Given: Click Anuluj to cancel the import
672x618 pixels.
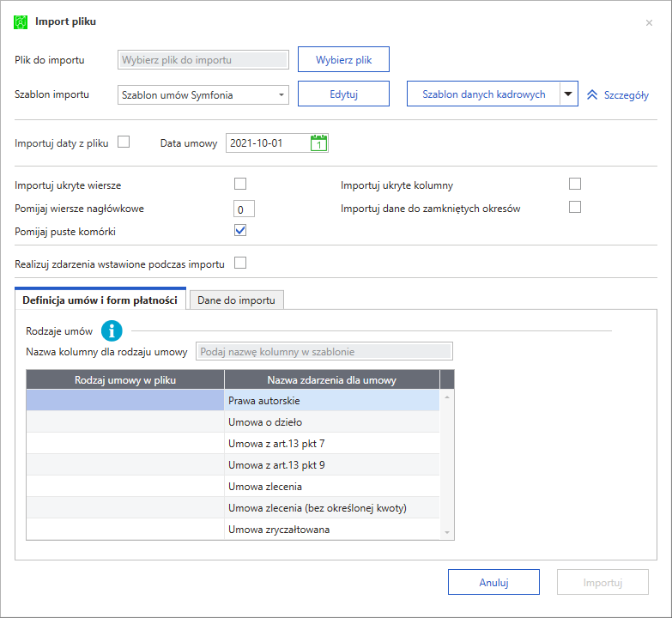Looking at the screenshot, I should (x=493, y=582).
